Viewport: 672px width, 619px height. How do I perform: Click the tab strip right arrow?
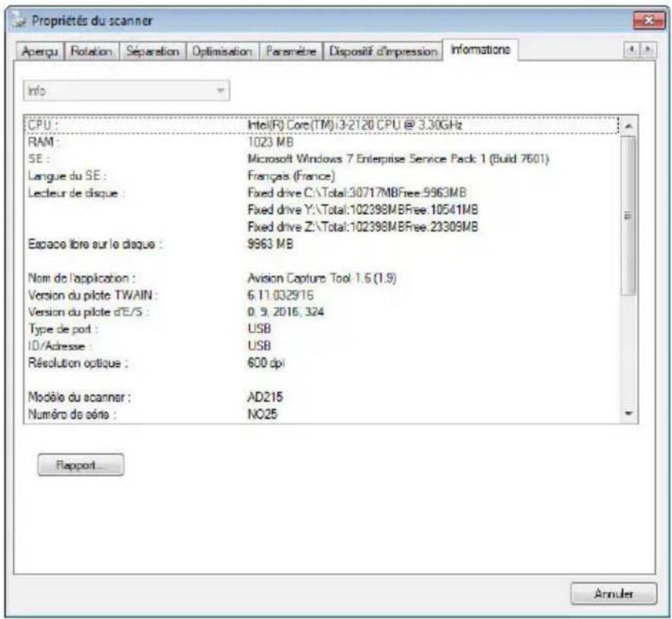(x=647, y=50)
